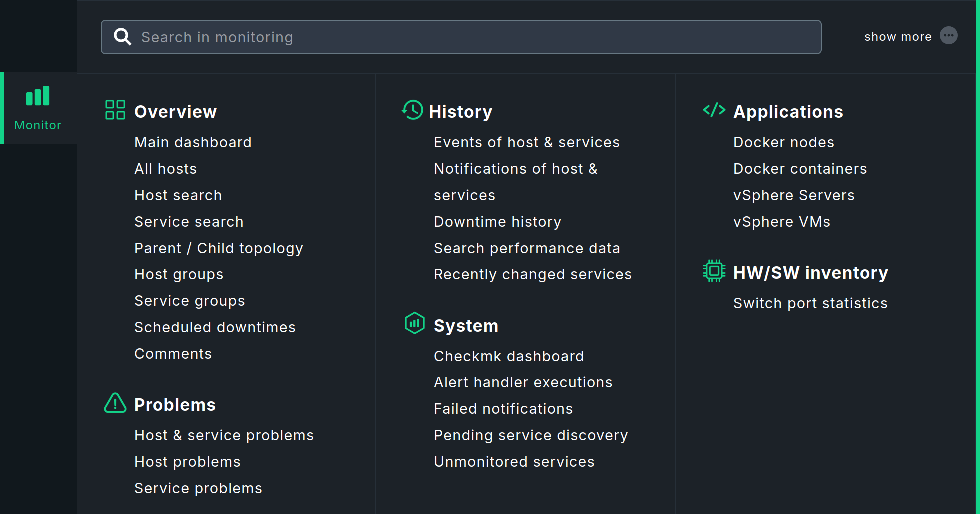
Task: Expand the menu with show more
Action: coord(898,36)
